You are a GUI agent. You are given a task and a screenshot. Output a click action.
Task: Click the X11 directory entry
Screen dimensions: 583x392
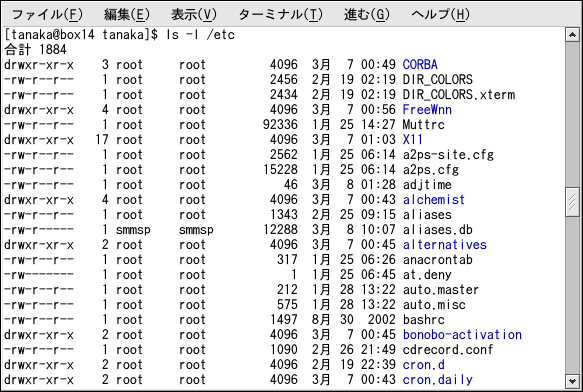[413, 140]
